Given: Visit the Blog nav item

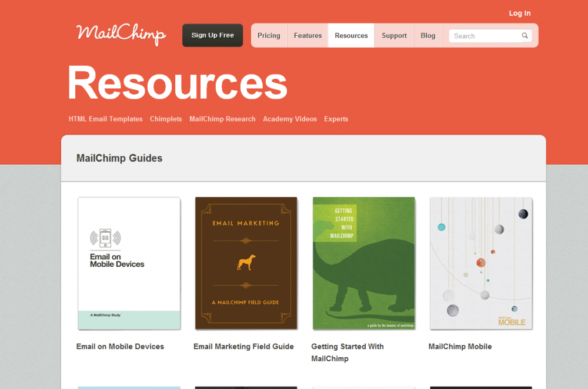Looking at the screenshot, I should [x=428, y=36].
